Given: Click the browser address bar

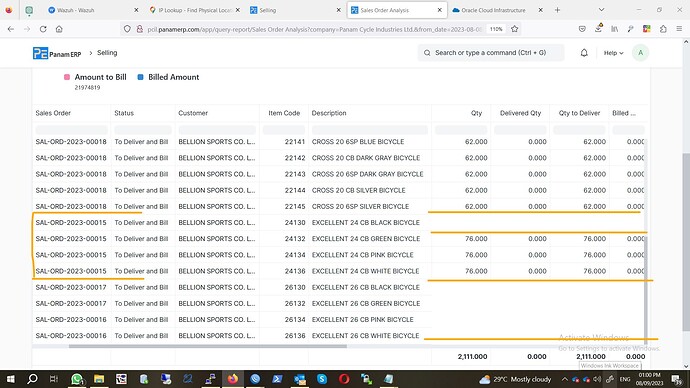Looking at the screenshot, I should point(316,29).
